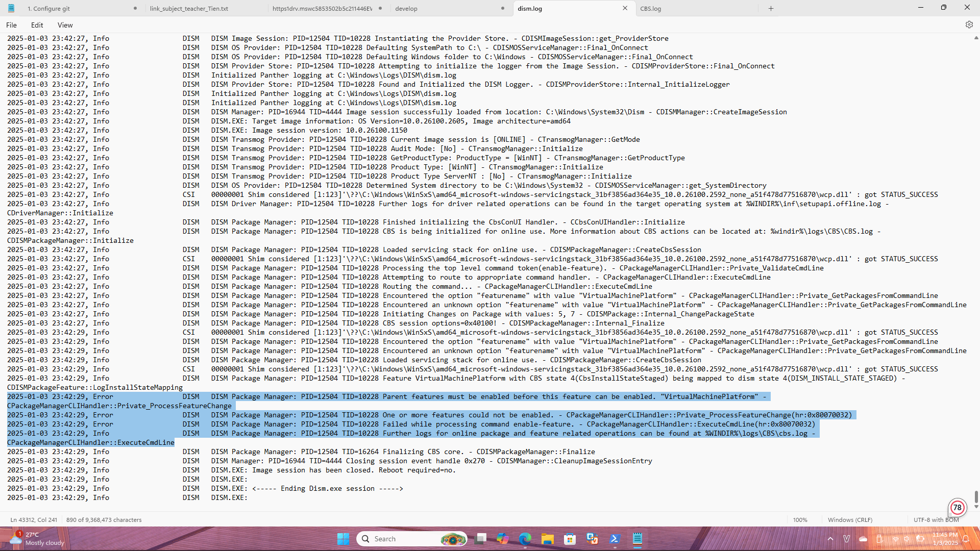Show hidden system tray icons

830,539
